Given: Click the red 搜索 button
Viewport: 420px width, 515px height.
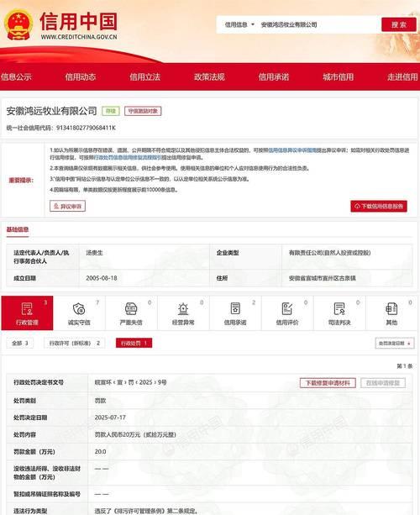Looking at the screenshot, I should 399,24.
